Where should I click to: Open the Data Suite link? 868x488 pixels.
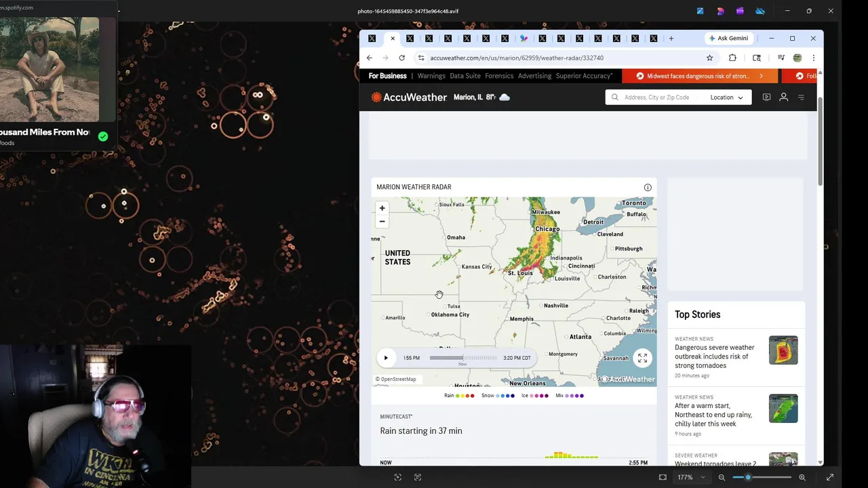pos(465,76)
